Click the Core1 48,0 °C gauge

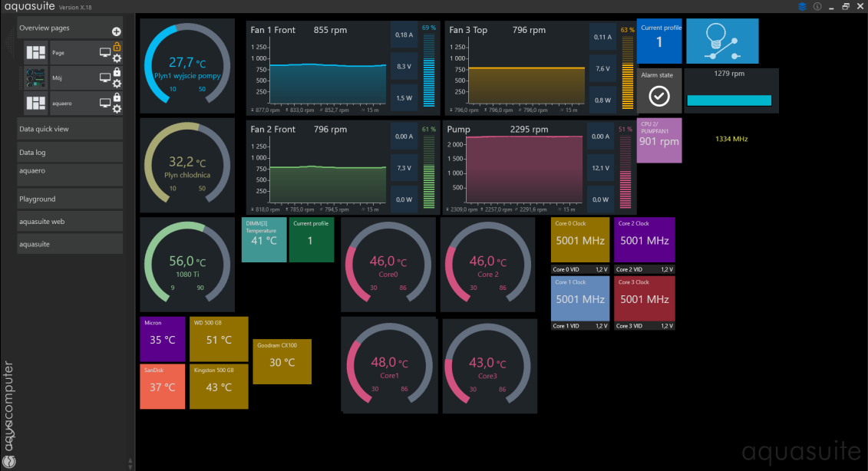390,366
